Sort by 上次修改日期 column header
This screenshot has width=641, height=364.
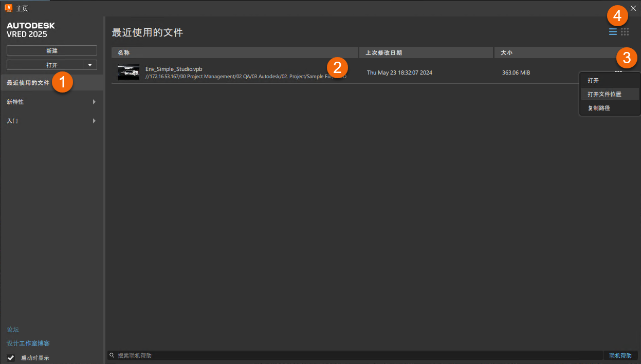426,52
